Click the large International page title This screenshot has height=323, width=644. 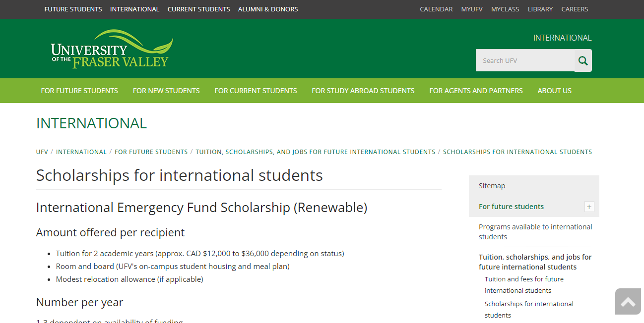(x=91, y=123)
